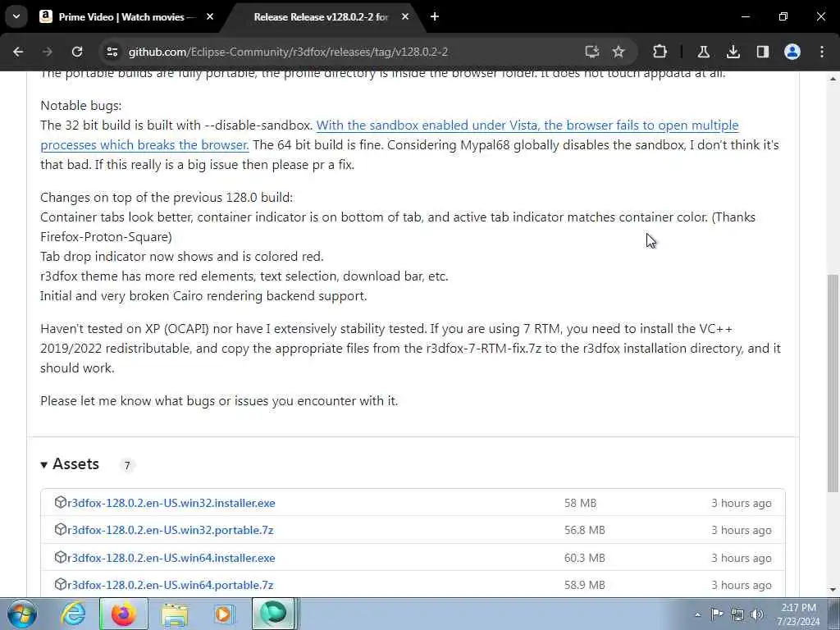
Task: Launch Internet Explorer from the taskbar
Action: [x=73, y=614]
